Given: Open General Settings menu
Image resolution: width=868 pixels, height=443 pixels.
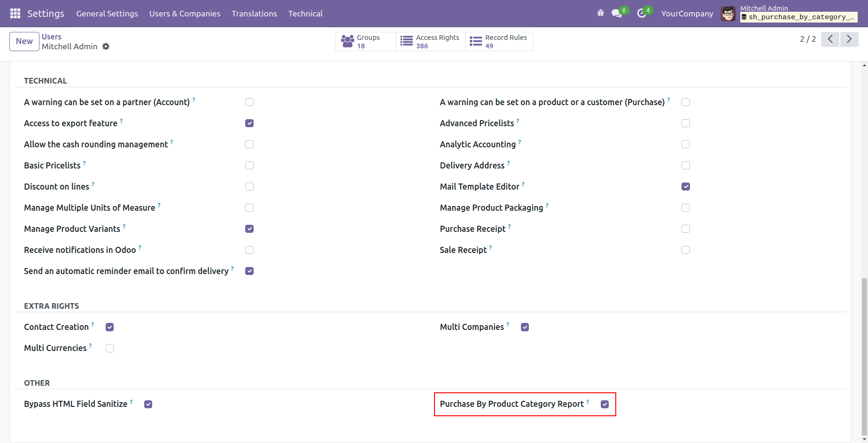Looking at the screenshot, I should (107, 14).
